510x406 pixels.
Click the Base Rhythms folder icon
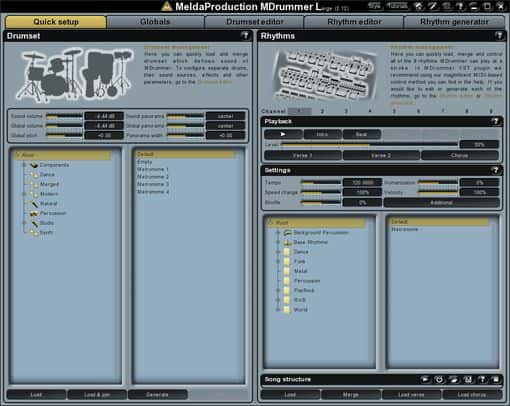[287, 242]
